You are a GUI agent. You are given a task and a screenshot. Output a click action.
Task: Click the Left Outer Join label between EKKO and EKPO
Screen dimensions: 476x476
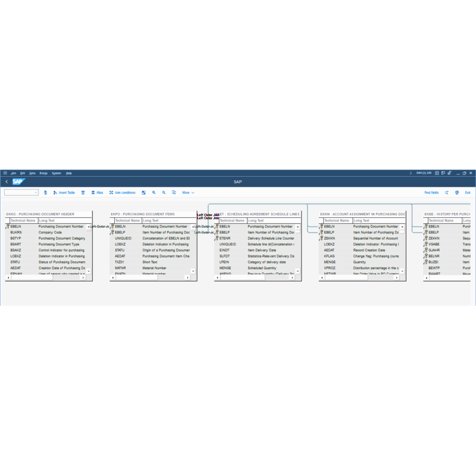(x=99, y=227)
